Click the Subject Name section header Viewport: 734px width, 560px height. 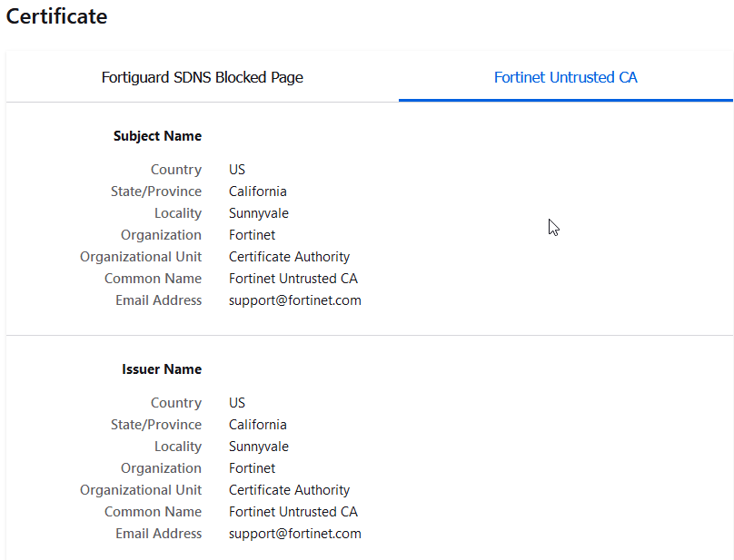click(157, 136)
